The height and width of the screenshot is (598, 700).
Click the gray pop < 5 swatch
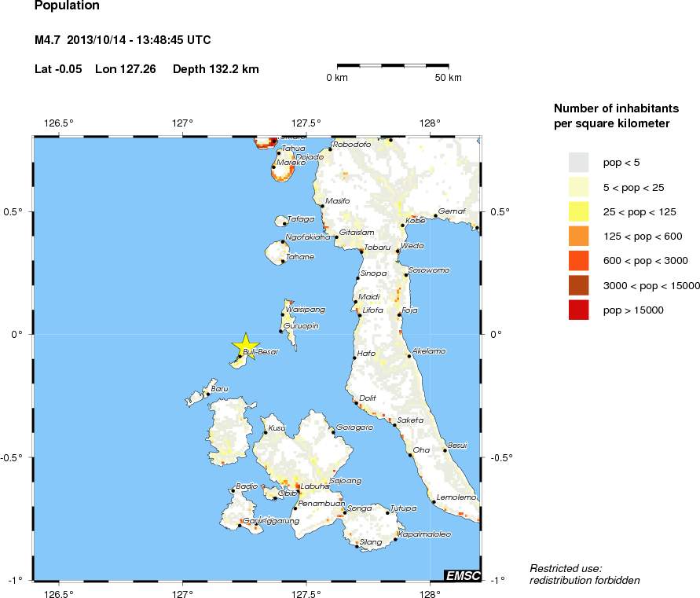(578, 163)
